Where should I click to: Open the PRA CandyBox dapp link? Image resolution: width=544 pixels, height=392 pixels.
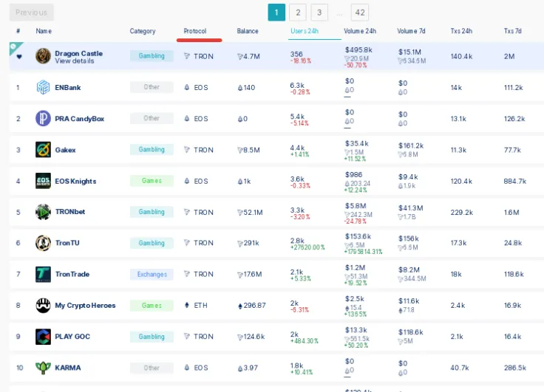point(79,119)
